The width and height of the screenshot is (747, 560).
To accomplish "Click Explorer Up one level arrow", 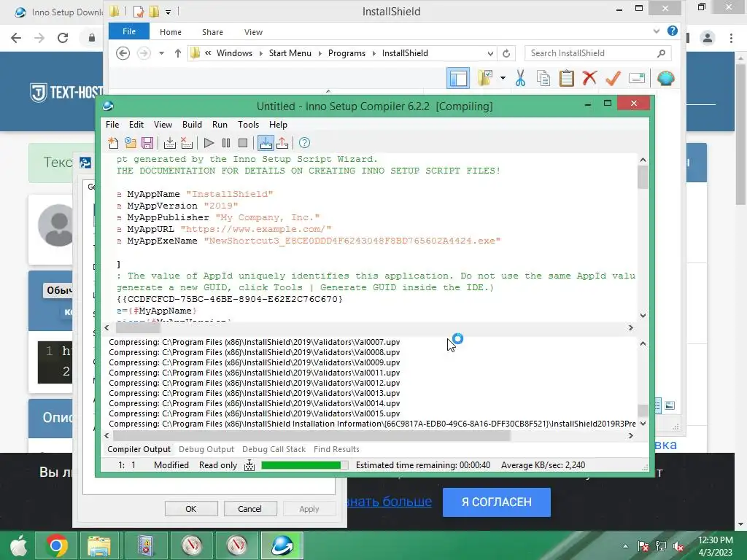I will 178,52.
